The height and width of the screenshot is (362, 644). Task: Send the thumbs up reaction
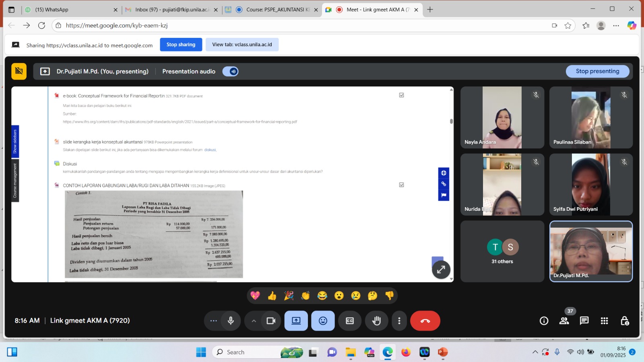(272, 296)
